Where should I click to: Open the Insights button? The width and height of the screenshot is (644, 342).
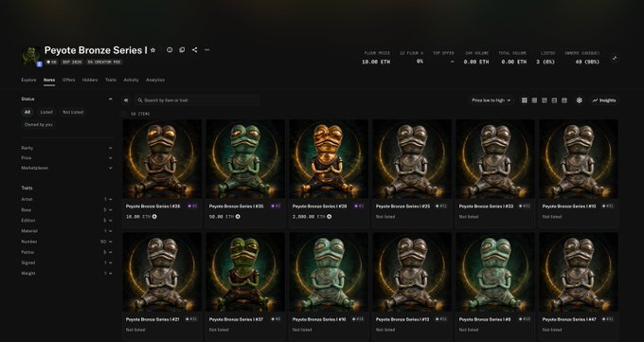(x=604, y=100)
